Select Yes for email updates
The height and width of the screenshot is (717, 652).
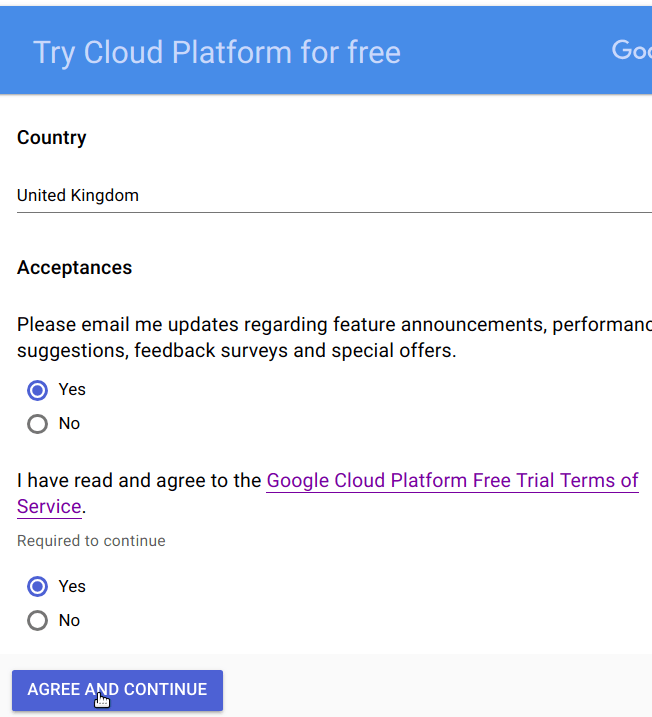37,390
